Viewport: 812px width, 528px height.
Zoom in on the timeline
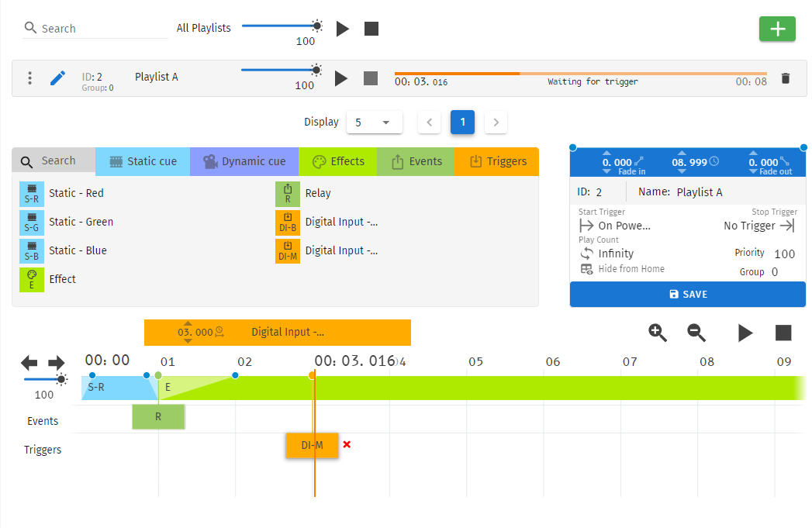point(658,333)
